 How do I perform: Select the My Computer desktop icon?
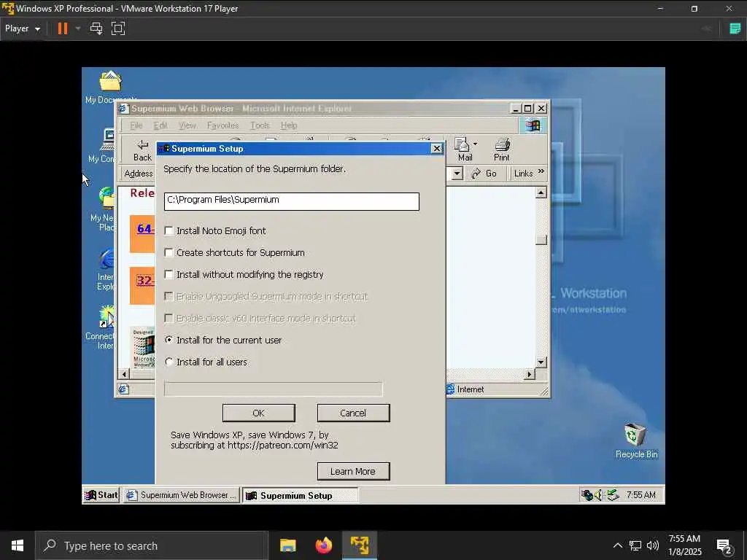point(101,145)
